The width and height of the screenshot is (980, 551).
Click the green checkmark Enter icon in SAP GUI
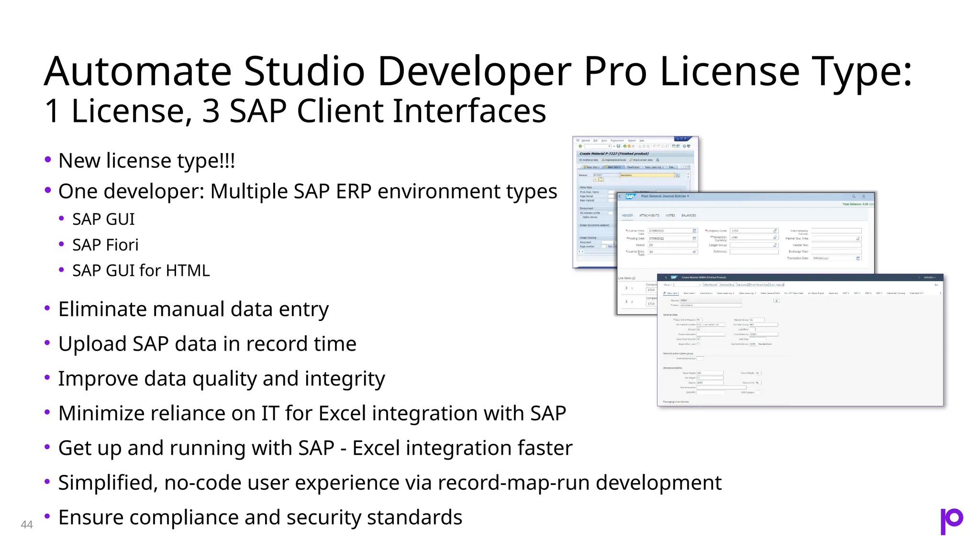[x=580, y=146]
